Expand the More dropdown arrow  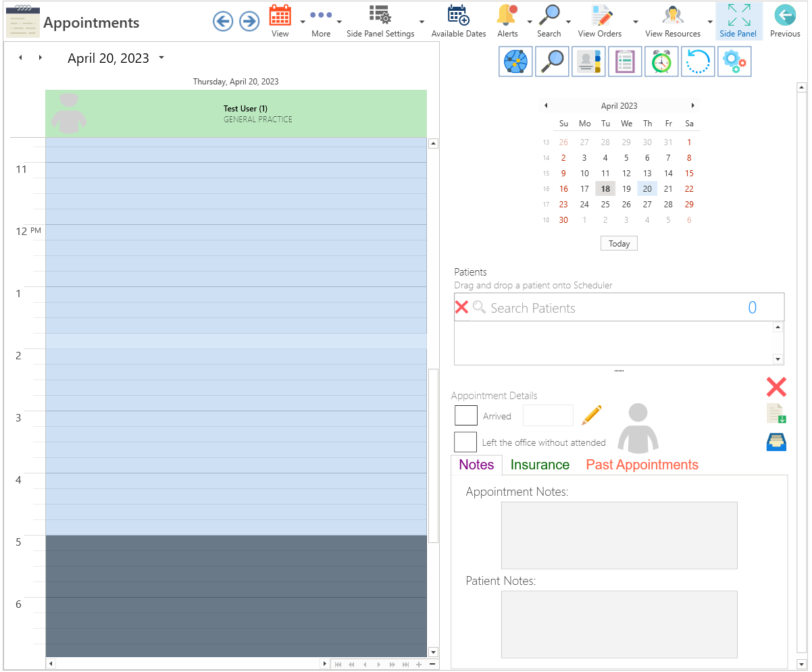click(x=339, y=22)
